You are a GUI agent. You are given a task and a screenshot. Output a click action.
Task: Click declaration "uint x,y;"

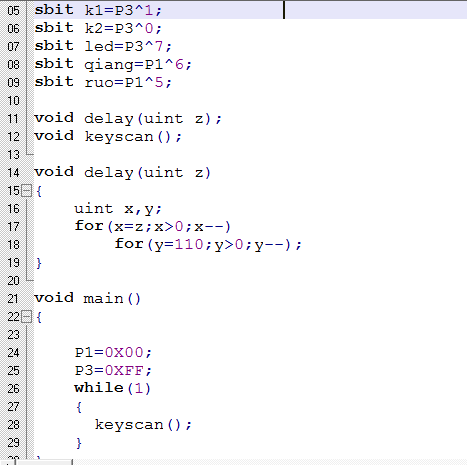point(118,209)
